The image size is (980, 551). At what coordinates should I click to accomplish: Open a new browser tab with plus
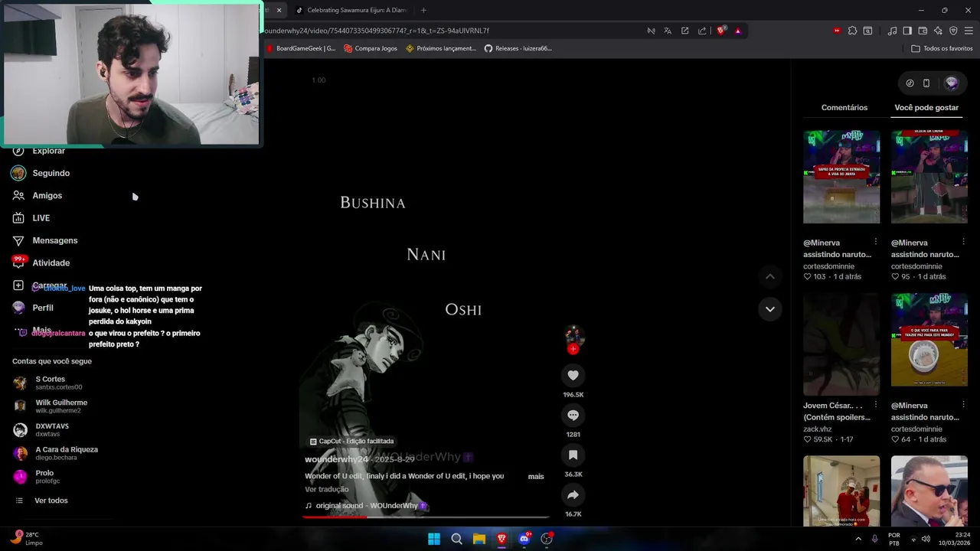point(423,10)
